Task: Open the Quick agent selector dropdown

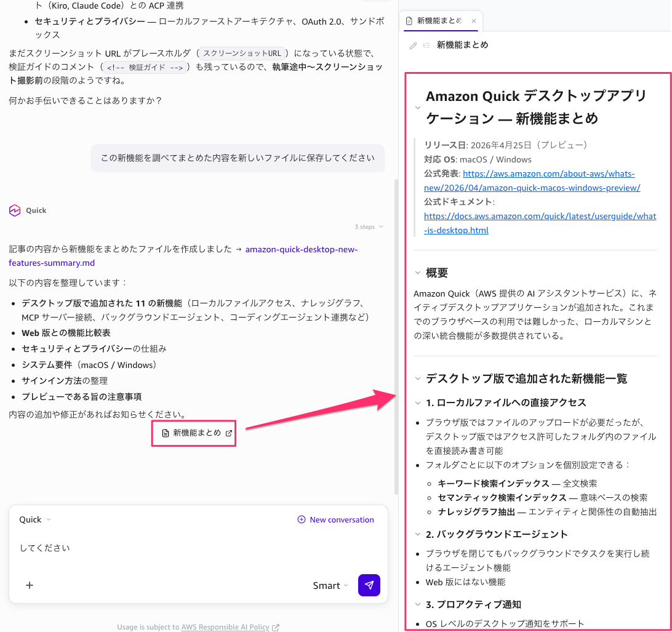Action: coord(34,520)
